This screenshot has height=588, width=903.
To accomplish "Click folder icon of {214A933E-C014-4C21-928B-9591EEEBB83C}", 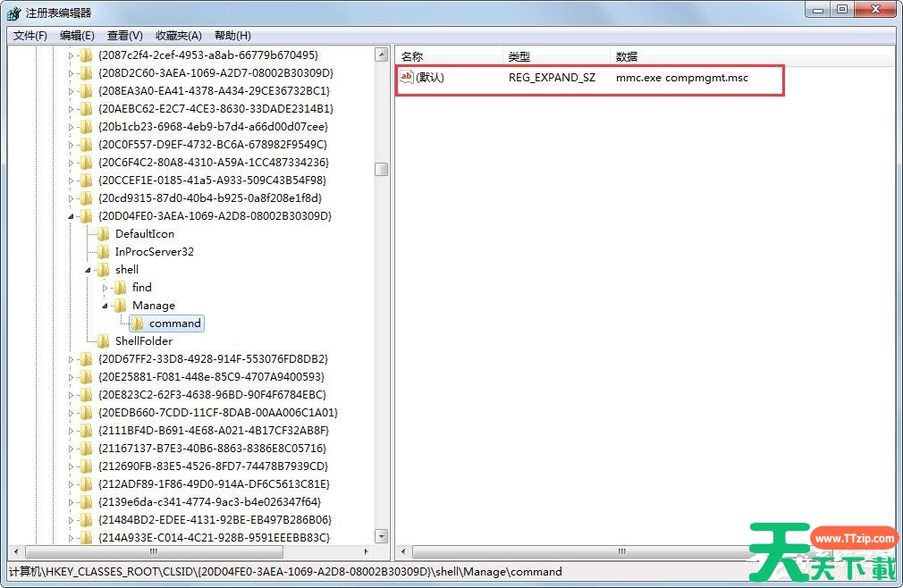I will tap(87, 538).
